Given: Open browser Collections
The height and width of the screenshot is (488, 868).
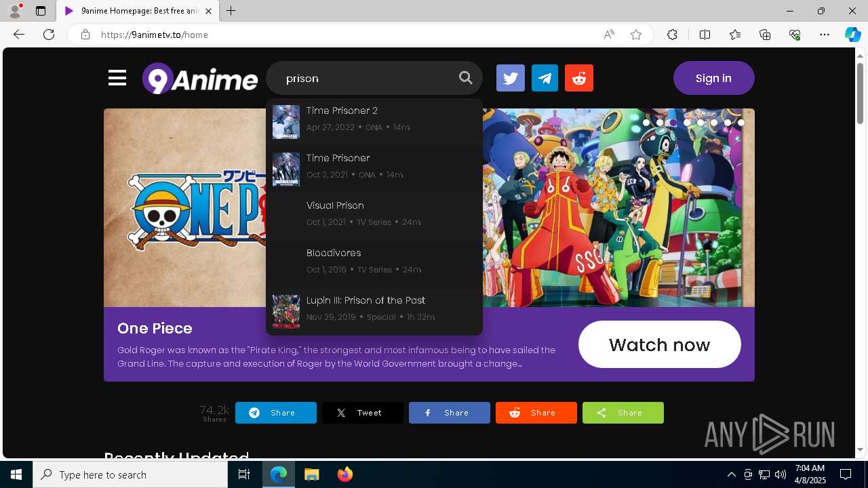Looking at the screenshot, I should 765,35.
